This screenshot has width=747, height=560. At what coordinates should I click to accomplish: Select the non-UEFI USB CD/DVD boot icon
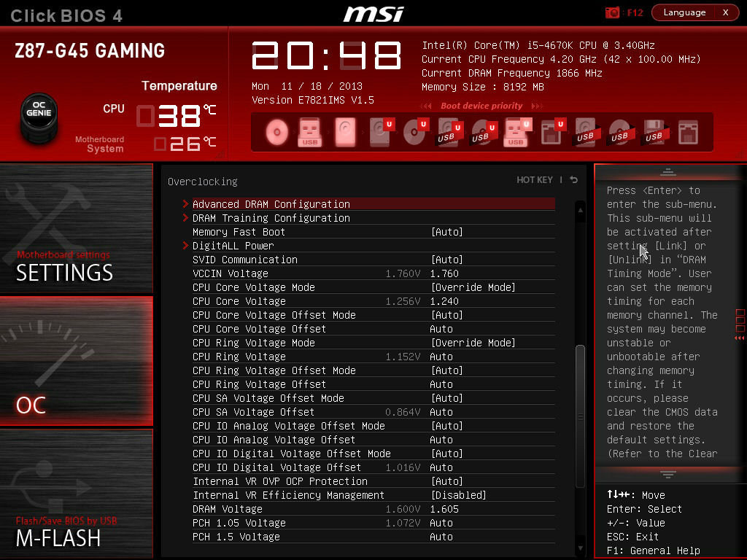620,132
